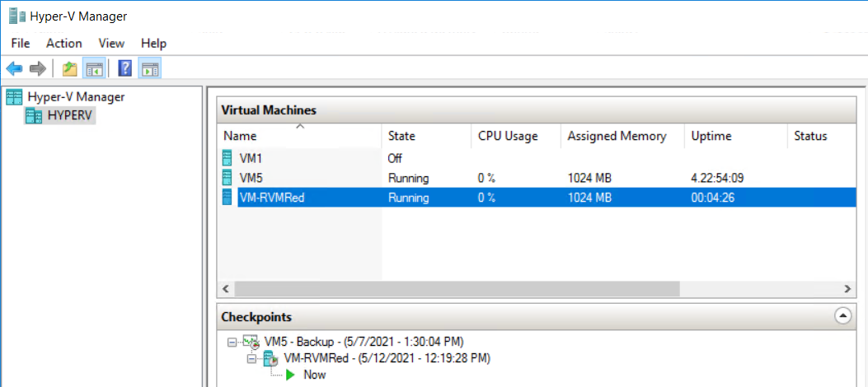The width and height of the screenshot is (868, 387).
Task: Click the Running state of VM5
Action: pos(409,179)
